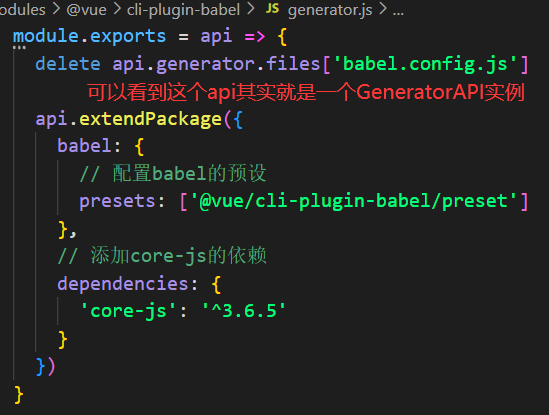Click the '^3.6.5' version string
Viewport: 549px width, 415px height.
pos(244,311)
